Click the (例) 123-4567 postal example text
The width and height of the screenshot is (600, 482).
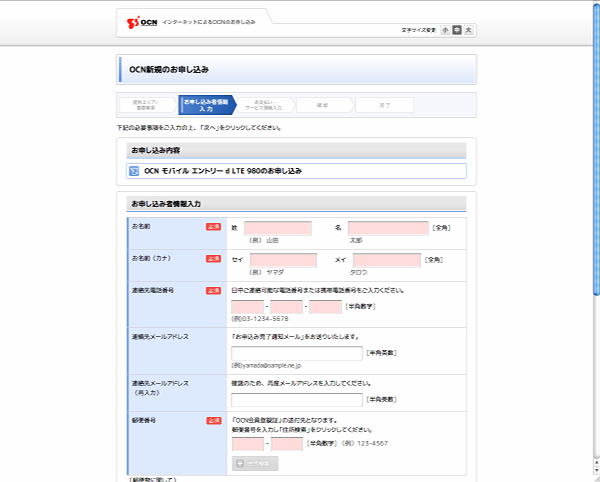pyautogui.click(x=364, y=444)
